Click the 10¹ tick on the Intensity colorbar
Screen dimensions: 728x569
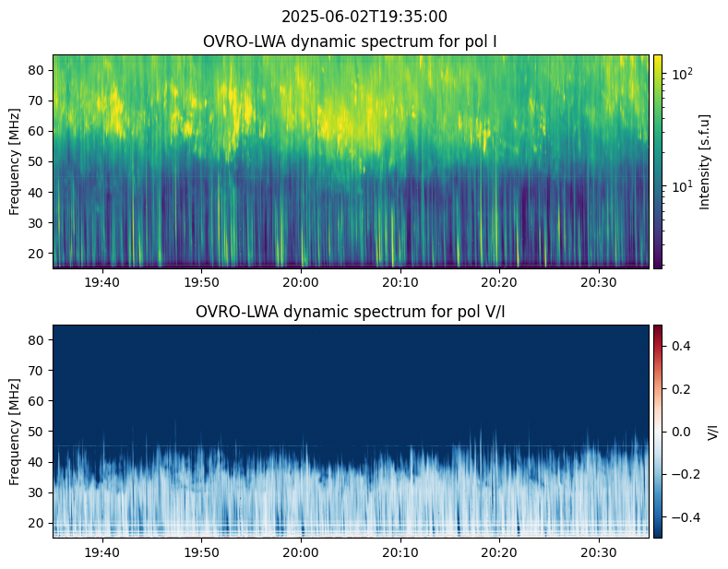click(x=680, y=186)
